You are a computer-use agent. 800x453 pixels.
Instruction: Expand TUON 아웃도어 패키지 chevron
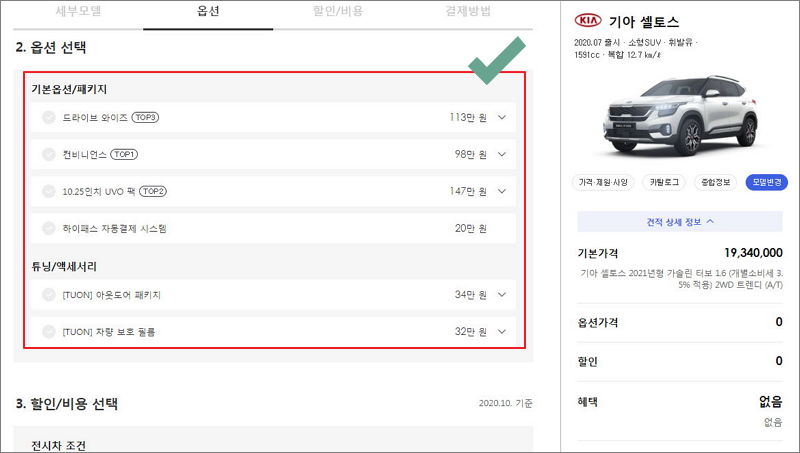(502, 295)
